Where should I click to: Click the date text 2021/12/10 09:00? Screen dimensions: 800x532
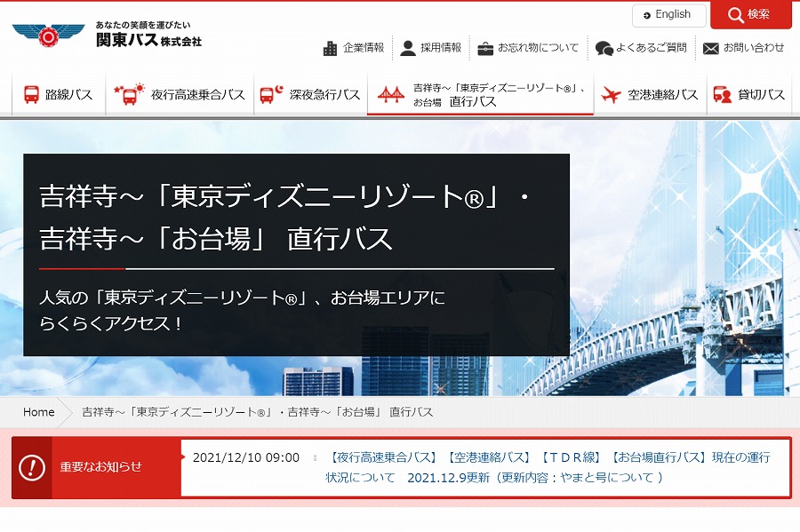click(246, 457)
